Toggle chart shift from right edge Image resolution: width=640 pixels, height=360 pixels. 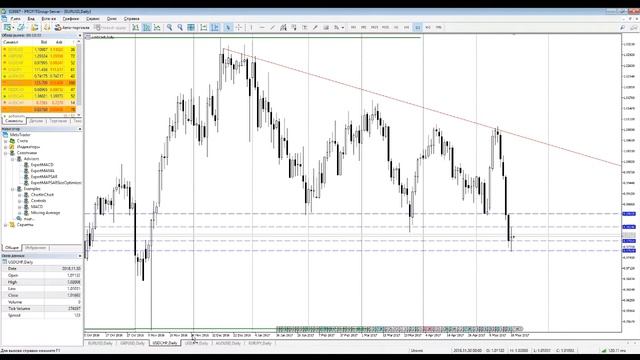(215, 27)
